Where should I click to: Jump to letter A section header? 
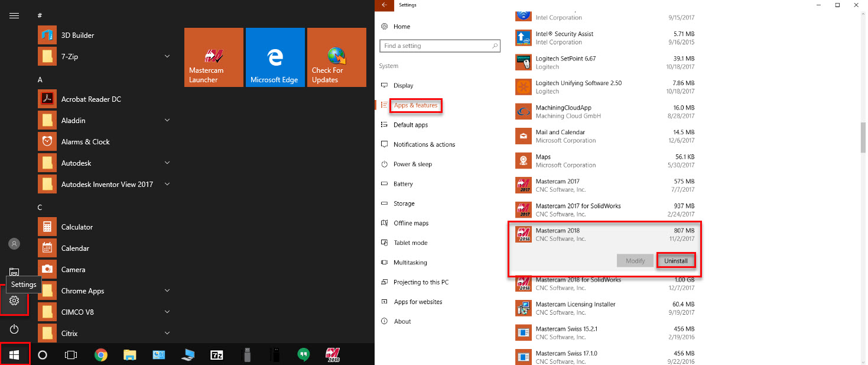pyautogui.click(x=40, y=79)
